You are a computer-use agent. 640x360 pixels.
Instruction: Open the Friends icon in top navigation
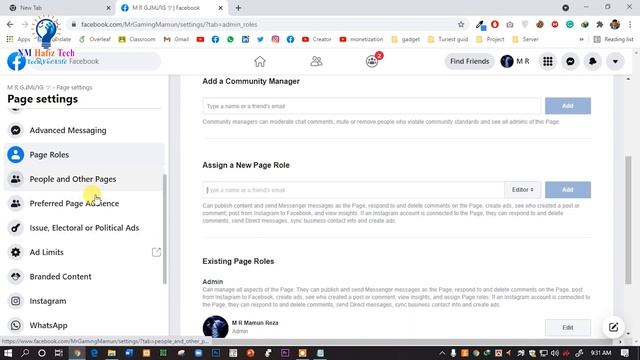point(316,61)
